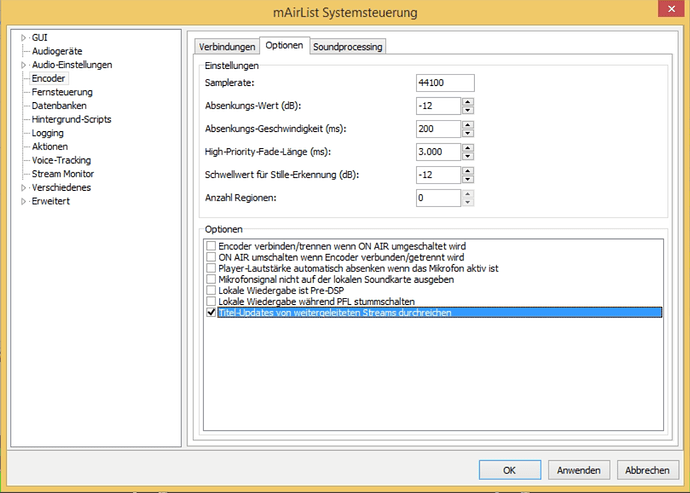
Task: Open Stream Monitor settings in tree
Action: 62,173
